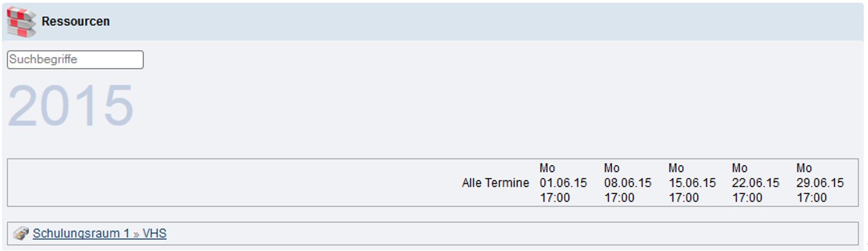
Task: Choose the 15.06.15 date column
Action: [692, 183]
